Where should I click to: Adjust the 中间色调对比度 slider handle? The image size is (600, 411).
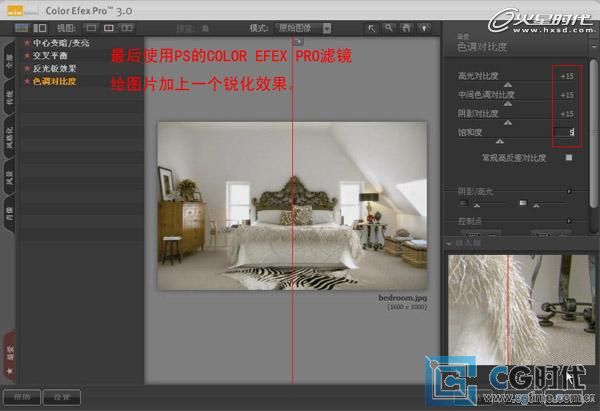coord(507,103)
